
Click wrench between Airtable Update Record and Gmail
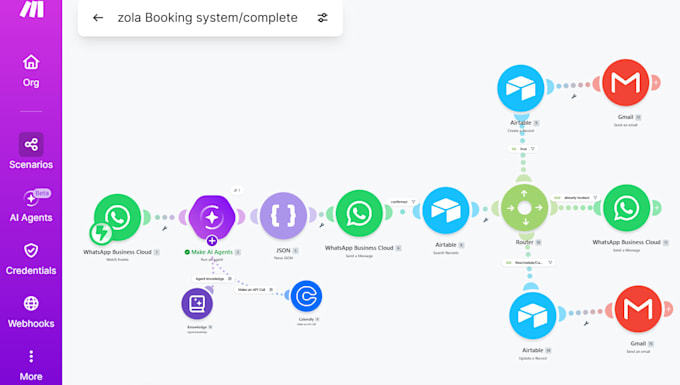coord(585,323)
